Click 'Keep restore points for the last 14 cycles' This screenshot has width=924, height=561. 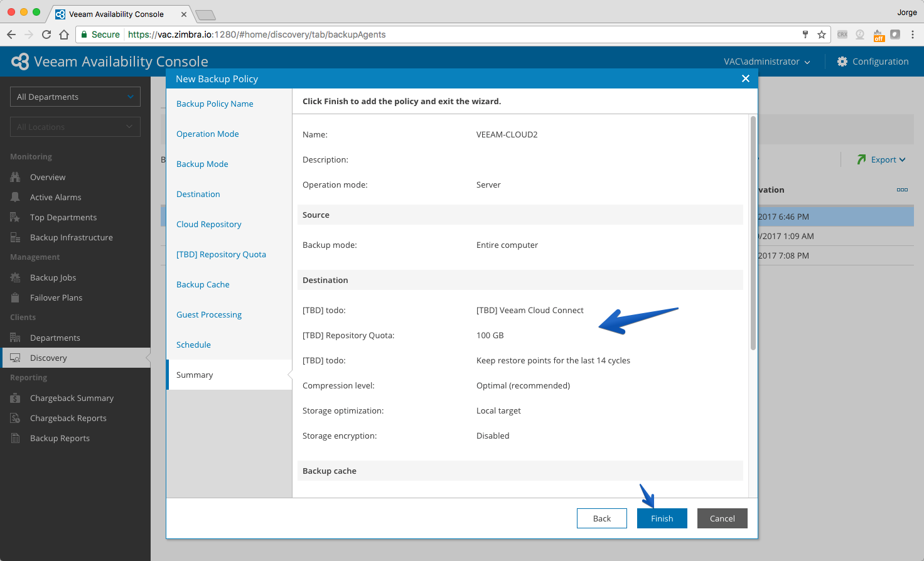553,360
